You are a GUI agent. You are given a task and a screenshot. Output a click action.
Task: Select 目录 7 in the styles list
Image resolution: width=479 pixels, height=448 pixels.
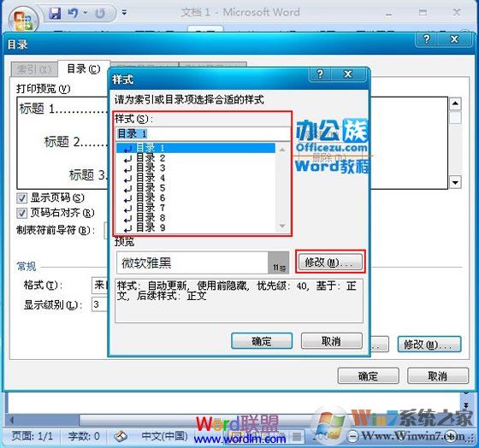196,208
